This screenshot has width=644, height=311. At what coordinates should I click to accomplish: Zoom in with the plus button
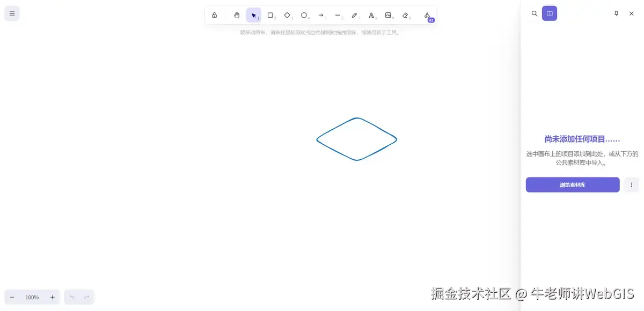pos(52,297)
